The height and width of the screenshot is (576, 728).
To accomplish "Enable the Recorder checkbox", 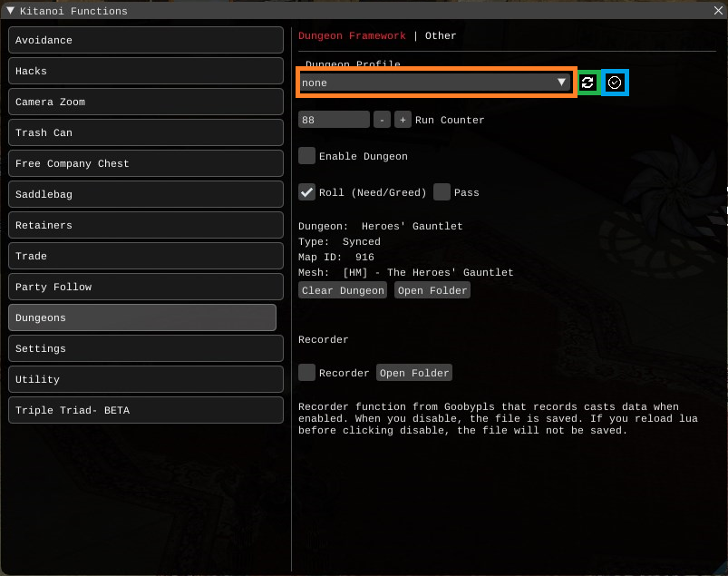I will click(x=307, y=373).
